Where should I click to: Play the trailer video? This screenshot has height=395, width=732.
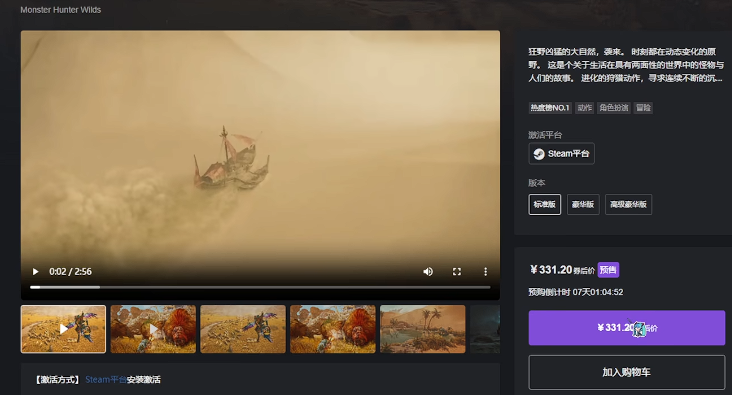[35, 272]
